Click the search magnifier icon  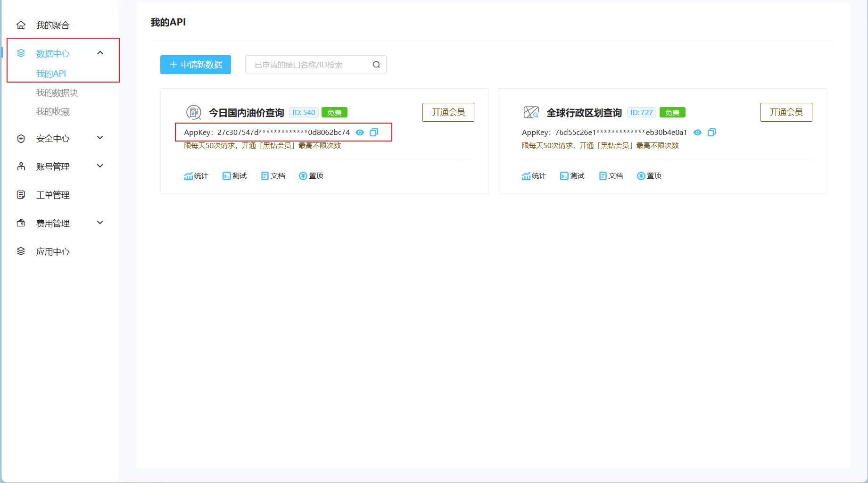click(376, 65)
